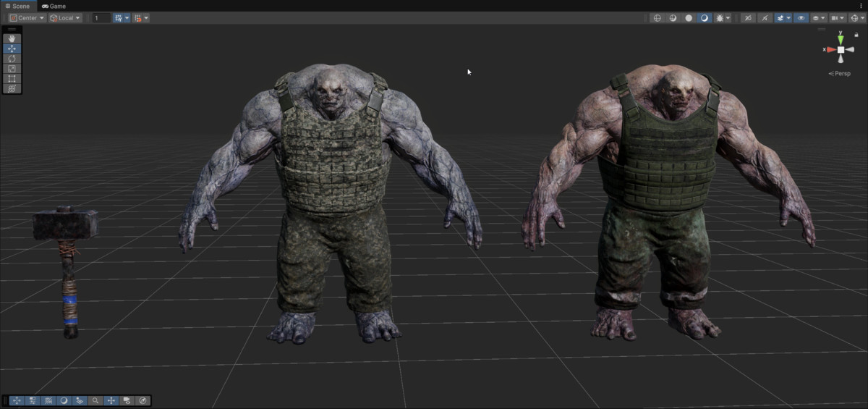Click the debug draw mode bug icon
This screenshot has height=409, width=868.
click(x=719, y=18)
